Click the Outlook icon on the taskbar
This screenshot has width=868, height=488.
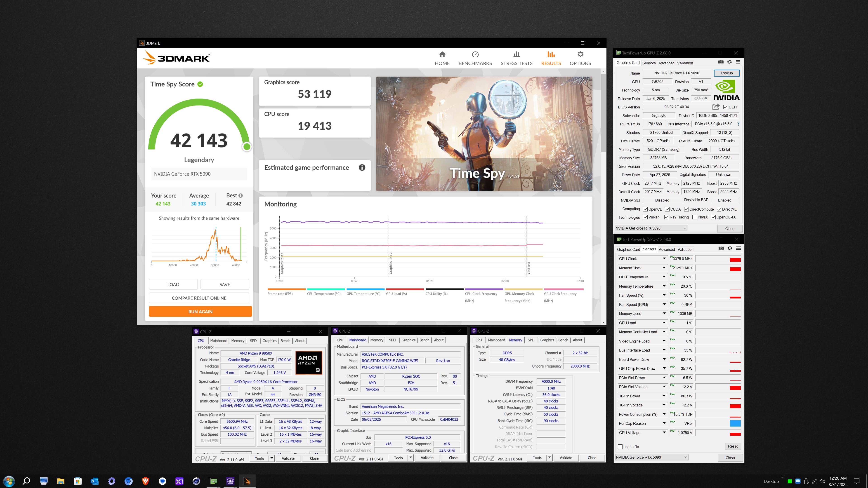[x=94, y=481]
